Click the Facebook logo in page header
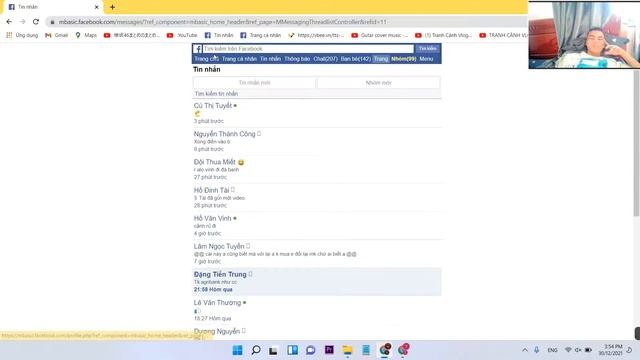 click(x=198, y=49)
